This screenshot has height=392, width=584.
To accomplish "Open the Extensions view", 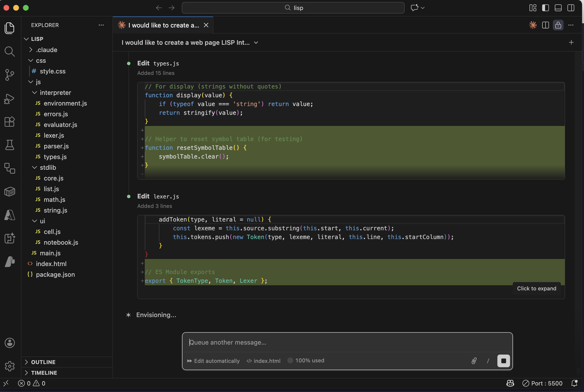I will point(9,122).
